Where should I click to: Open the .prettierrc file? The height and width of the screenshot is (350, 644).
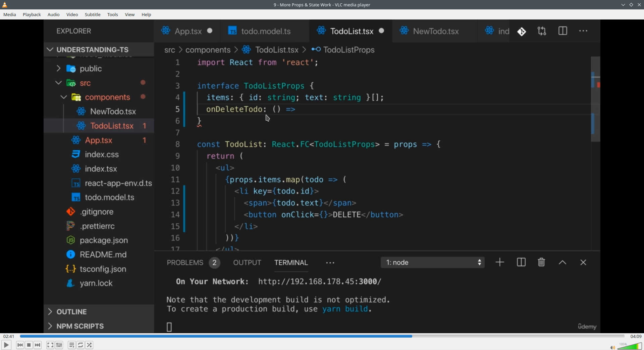tap(99, 226)
